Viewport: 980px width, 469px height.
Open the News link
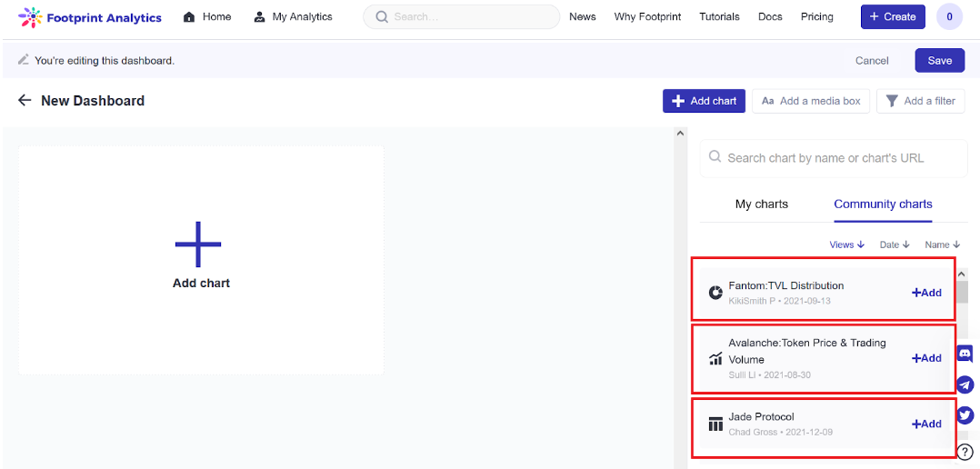tap(583, 17)
